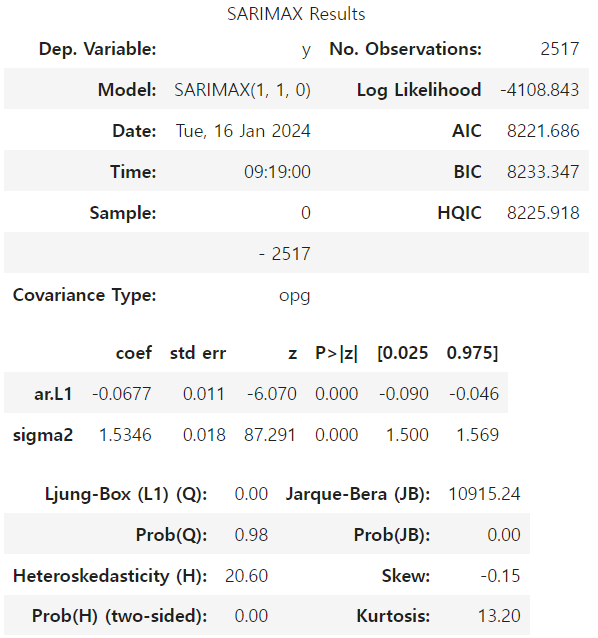Click the Prob(Q) value 0.98
This screenshot has height=638, width=598.
click(251, 535)
